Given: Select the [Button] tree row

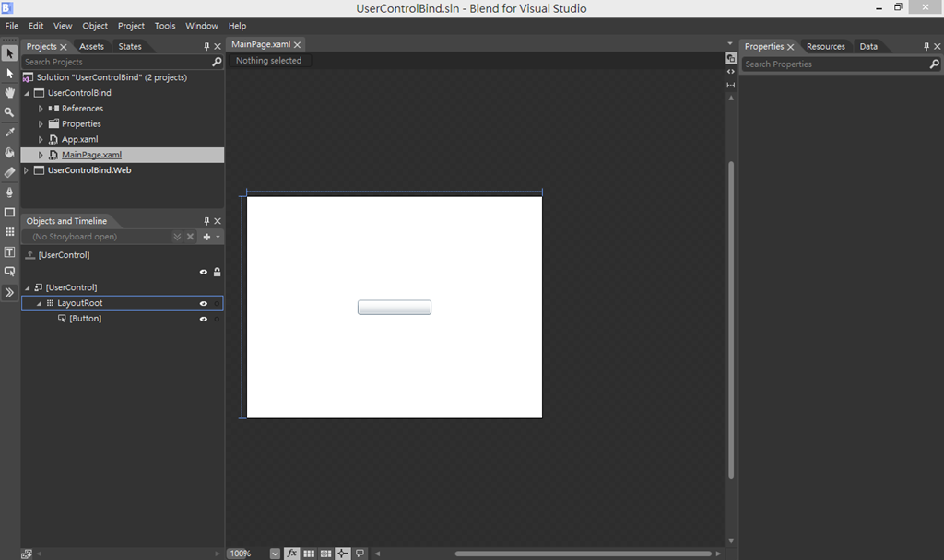Looking at the screenshot, I should pos(123,319).
